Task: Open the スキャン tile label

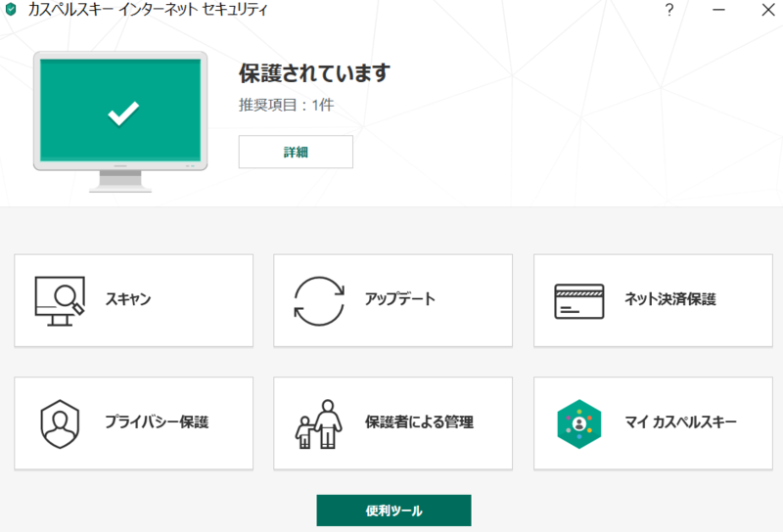Action: pyautogui.click(x=128, y=299)
